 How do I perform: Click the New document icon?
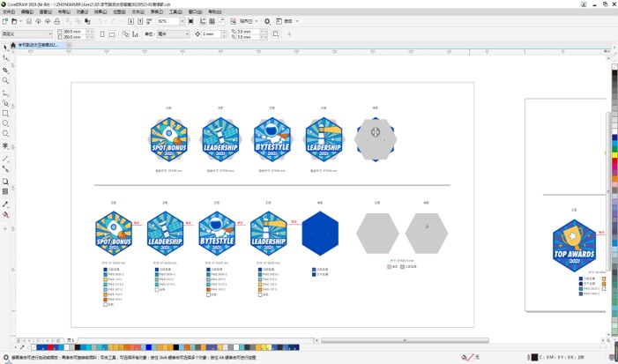[x=5, y=21]
